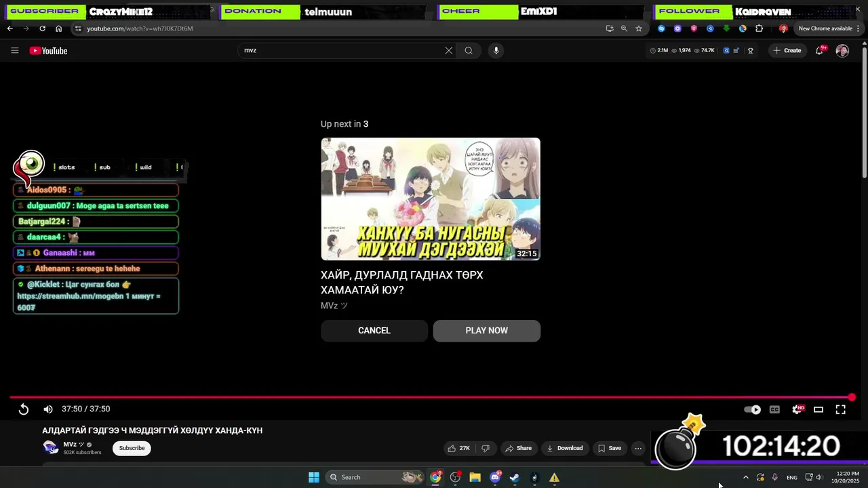Open Discord from the taskbar
This screenshot has height=488, width=868.
495,477
